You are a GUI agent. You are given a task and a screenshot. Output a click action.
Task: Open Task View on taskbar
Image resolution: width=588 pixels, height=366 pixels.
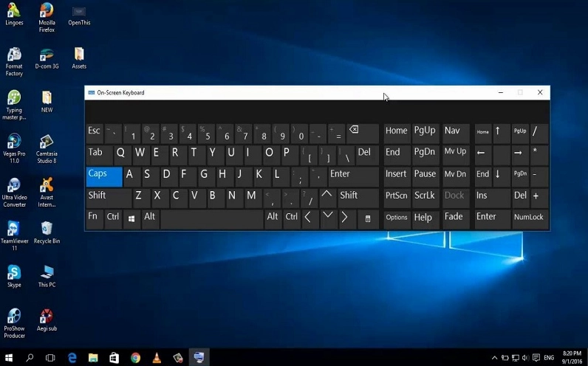click(50, 358)
